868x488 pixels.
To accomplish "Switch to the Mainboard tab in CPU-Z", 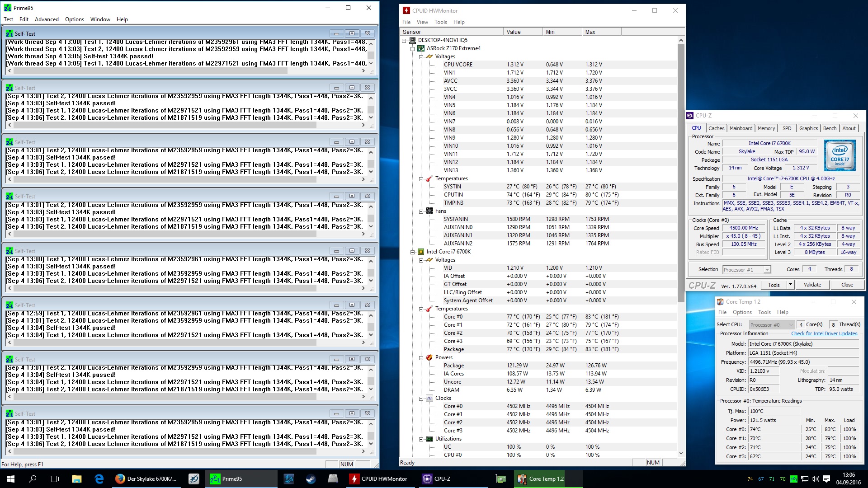I will tap(741, 128).
